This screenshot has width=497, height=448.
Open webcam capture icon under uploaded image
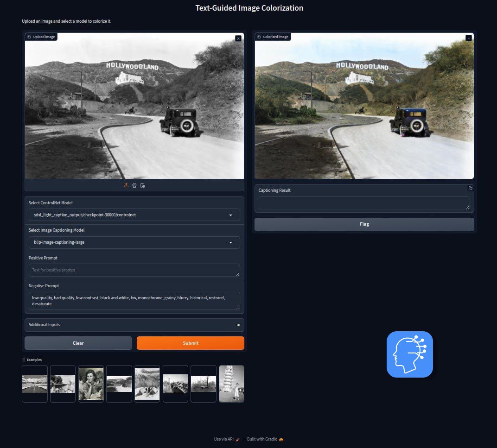(x=134, y=185)
